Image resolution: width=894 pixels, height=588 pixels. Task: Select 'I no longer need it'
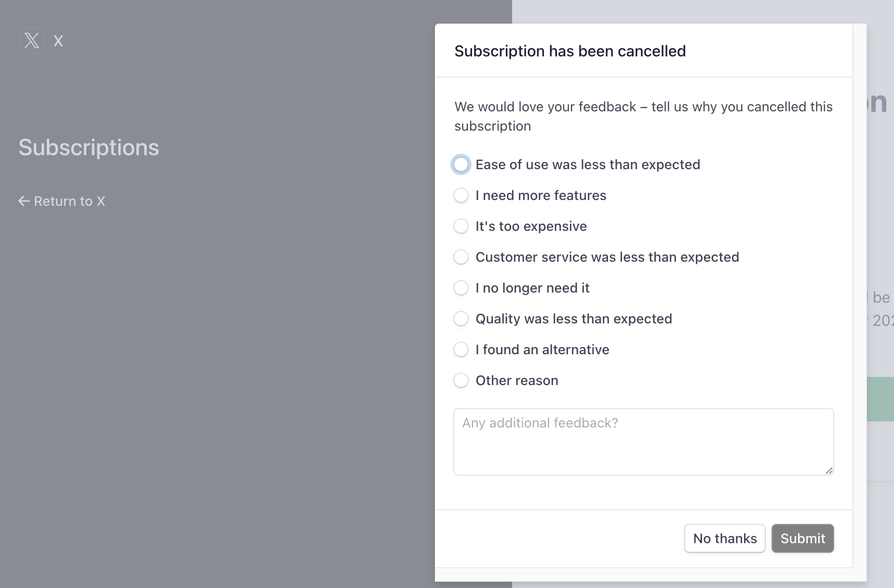[461, 288]
